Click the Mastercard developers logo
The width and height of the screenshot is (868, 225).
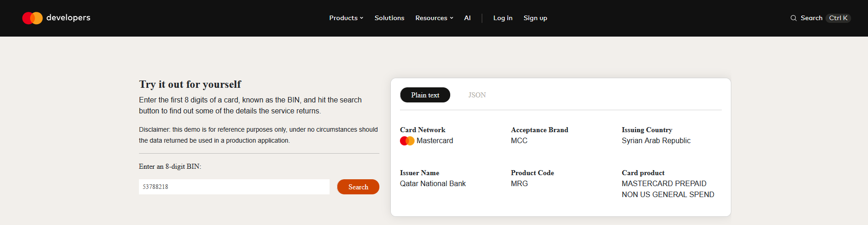(56, 18)
